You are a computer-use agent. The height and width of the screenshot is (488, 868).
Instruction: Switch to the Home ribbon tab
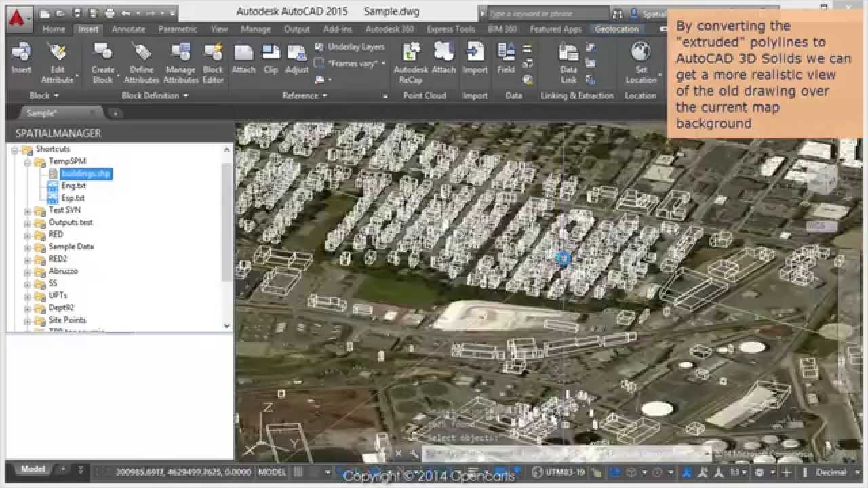click(54, 29)
